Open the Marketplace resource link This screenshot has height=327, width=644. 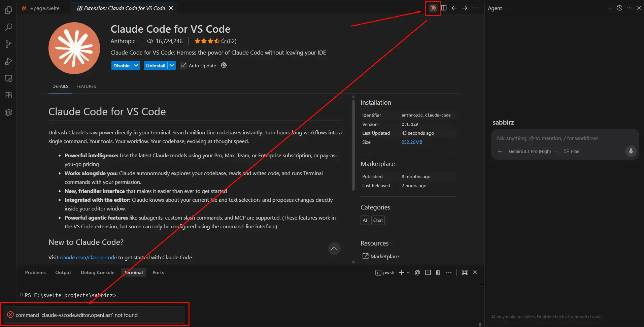click(381, 256)
